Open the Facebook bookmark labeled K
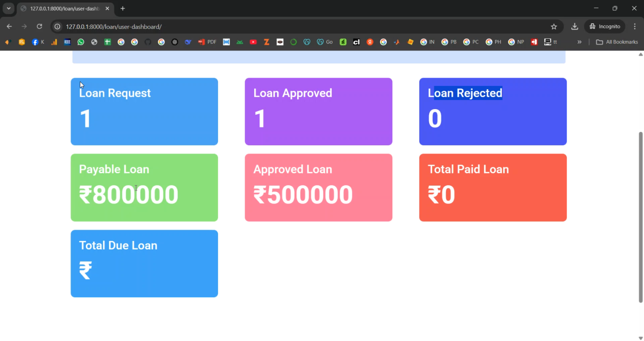The image size is (644, 341). (x=38, y=42)
